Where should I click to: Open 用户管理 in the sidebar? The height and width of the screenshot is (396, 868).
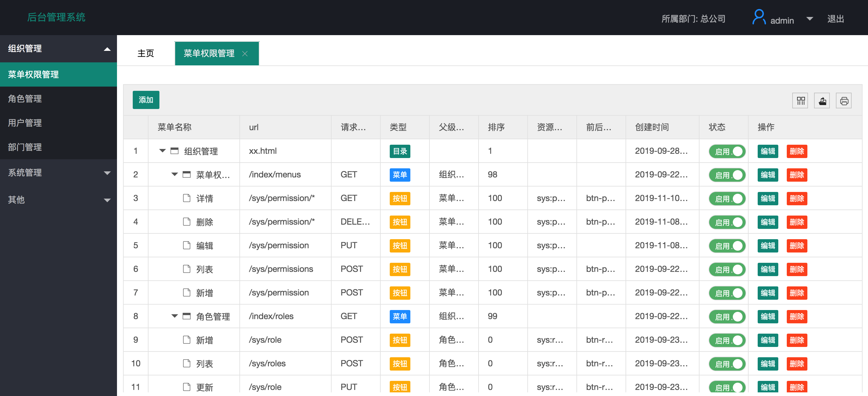click(25, 123)
